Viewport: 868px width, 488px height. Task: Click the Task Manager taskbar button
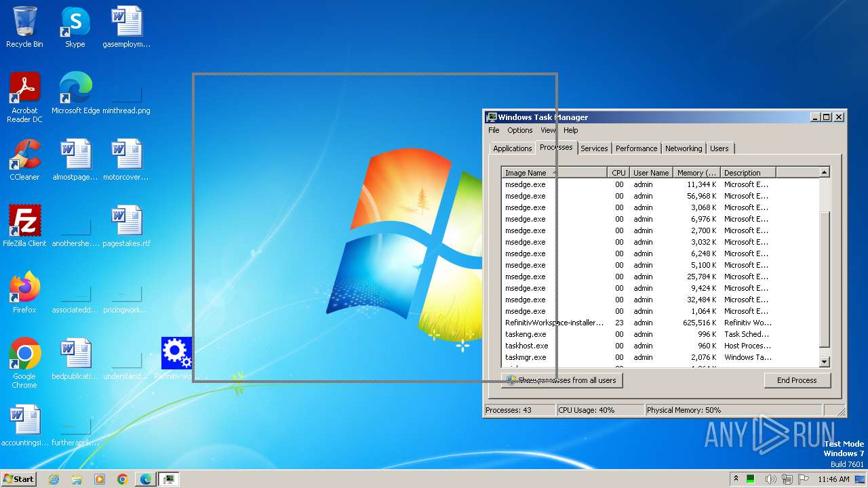[169, 479]
